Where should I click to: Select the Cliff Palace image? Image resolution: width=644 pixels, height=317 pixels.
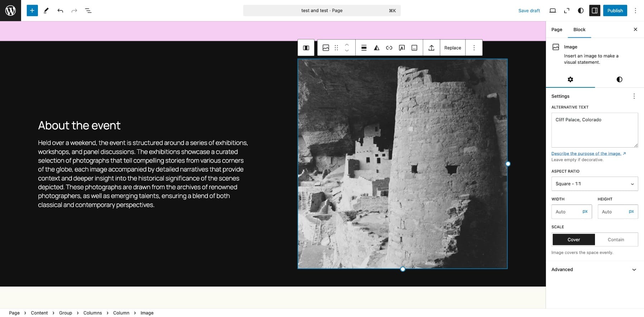(x=402, y=164)
